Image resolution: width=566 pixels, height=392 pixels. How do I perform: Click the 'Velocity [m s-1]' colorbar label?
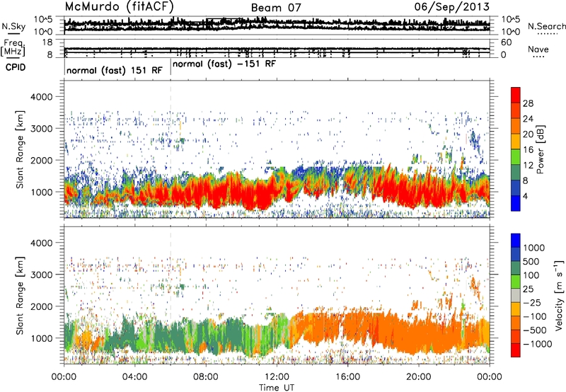(x=559, y=295)
